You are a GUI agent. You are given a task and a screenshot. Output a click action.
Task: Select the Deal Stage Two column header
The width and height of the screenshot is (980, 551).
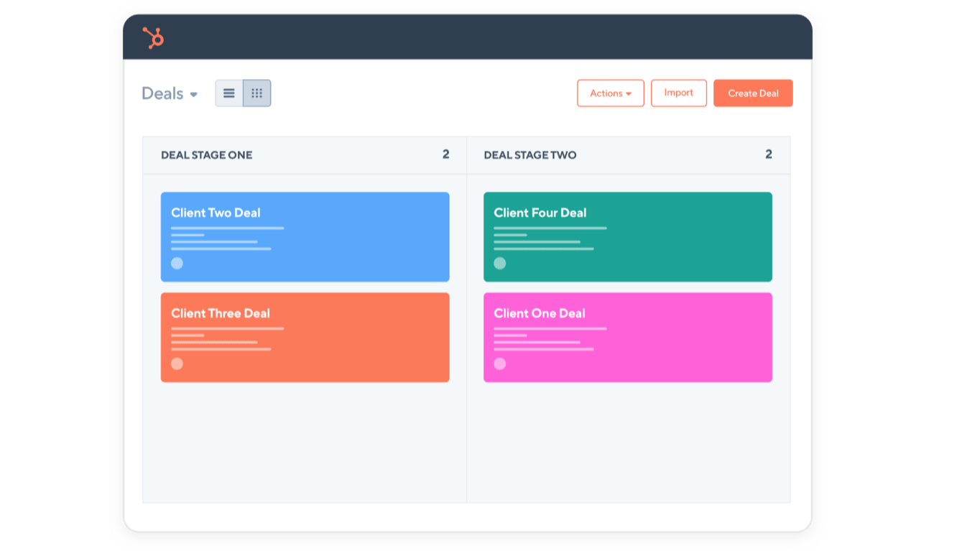pos(530,154)
